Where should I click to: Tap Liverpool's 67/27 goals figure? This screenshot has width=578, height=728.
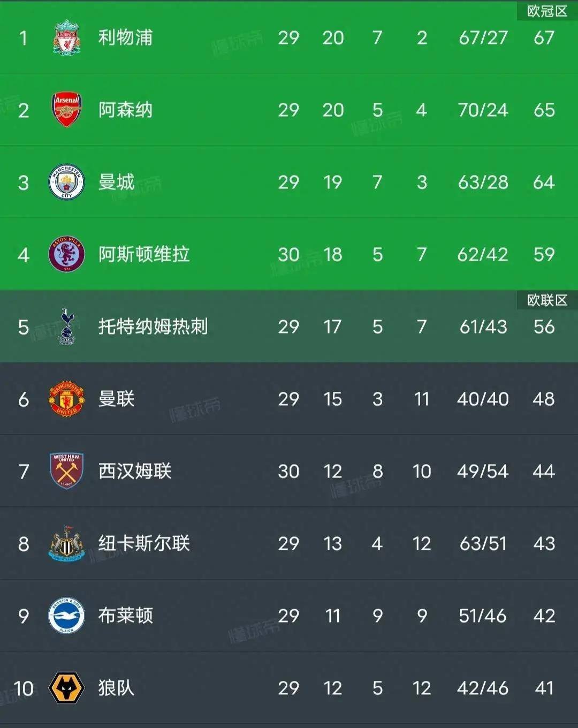point(483,37)
